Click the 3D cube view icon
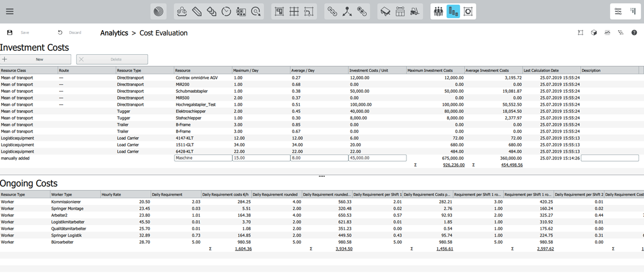Screen dimensions: 644x275 (x=594, y=33)
